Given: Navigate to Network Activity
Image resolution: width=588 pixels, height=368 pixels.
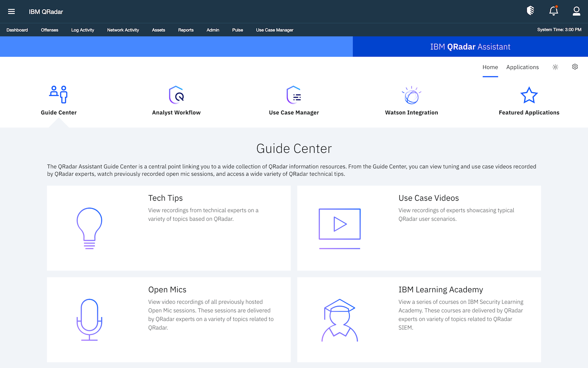Looking at the screenshot, I should [x=123, y=30].
